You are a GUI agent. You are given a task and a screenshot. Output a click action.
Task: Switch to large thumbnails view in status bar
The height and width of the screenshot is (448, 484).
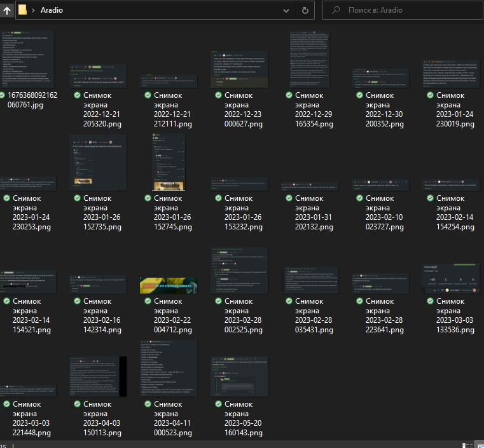click(478, 445)
